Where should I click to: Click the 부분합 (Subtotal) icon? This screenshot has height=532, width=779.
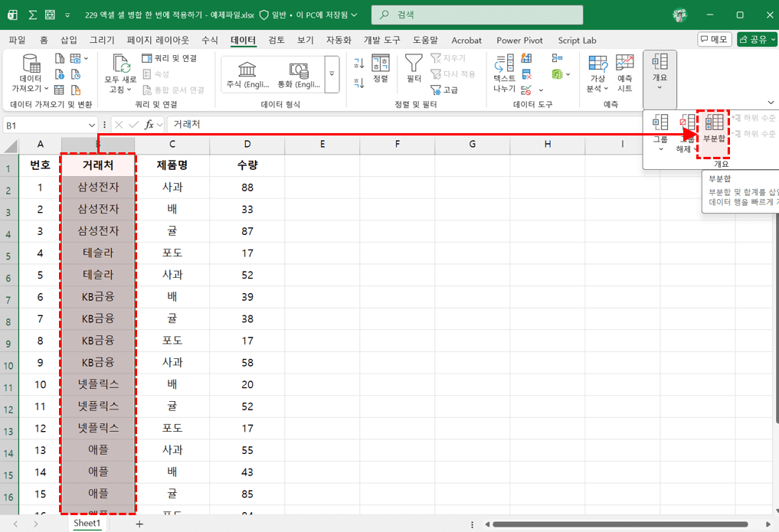pyautogui.click(x=713, y=123)
